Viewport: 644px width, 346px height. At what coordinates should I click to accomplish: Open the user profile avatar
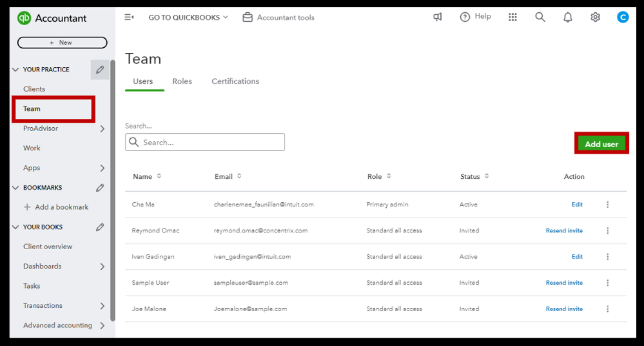(623, 17)
